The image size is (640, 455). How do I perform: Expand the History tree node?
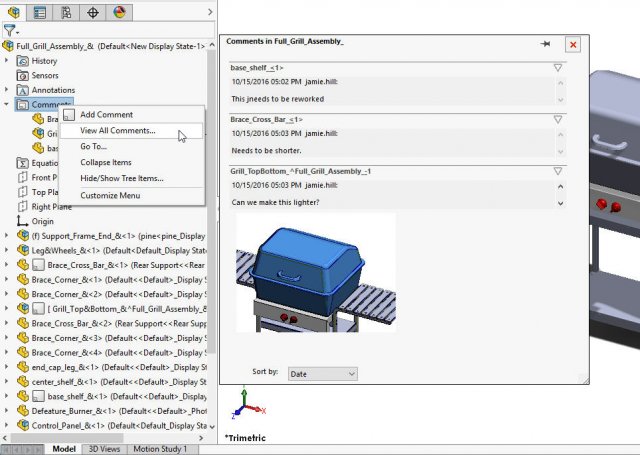tap(6, 60)
